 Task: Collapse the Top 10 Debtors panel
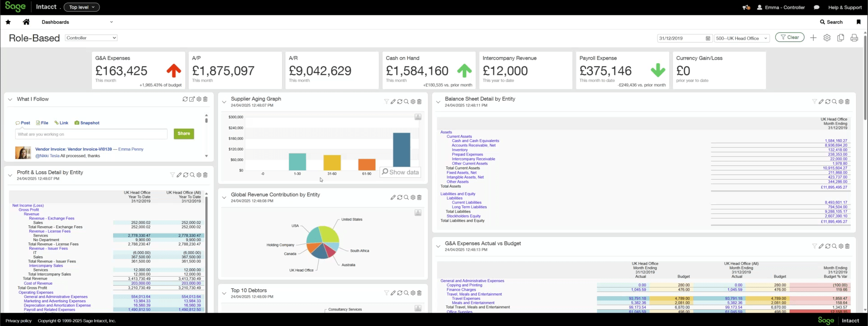224,293
